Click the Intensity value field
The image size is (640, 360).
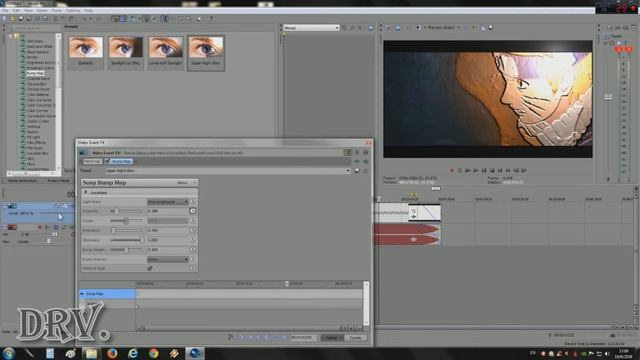pyautogui.click(x=167, y=211)
